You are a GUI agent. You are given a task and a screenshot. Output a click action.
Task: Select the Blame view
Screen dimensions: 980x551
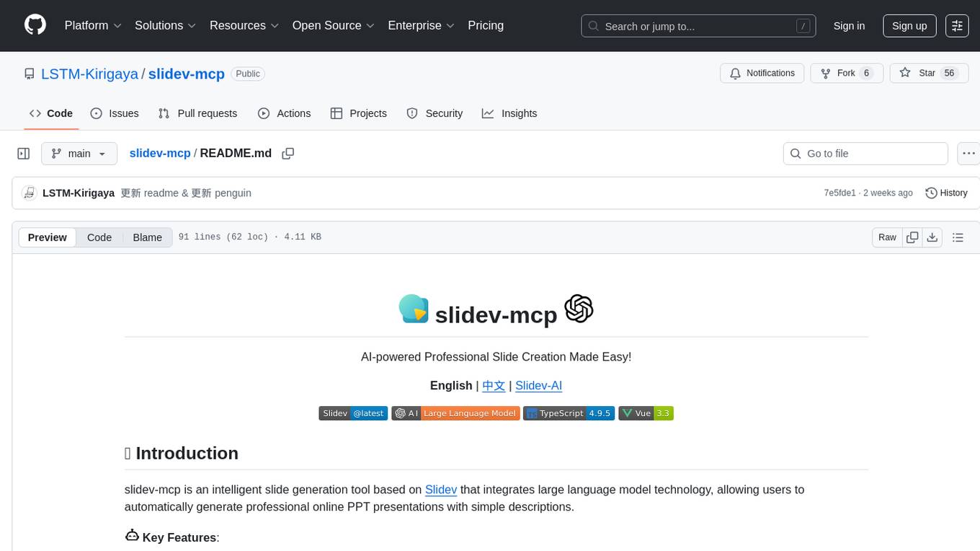tap(147, 237)
